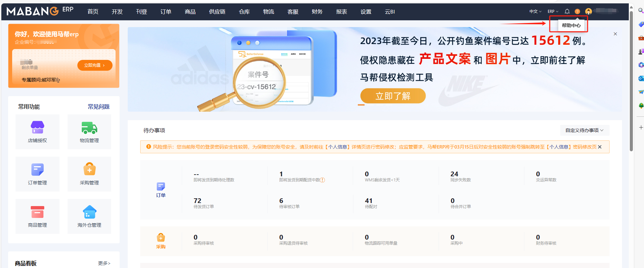Click the 0 采购退货待审核 count

[x=281, y=237]
